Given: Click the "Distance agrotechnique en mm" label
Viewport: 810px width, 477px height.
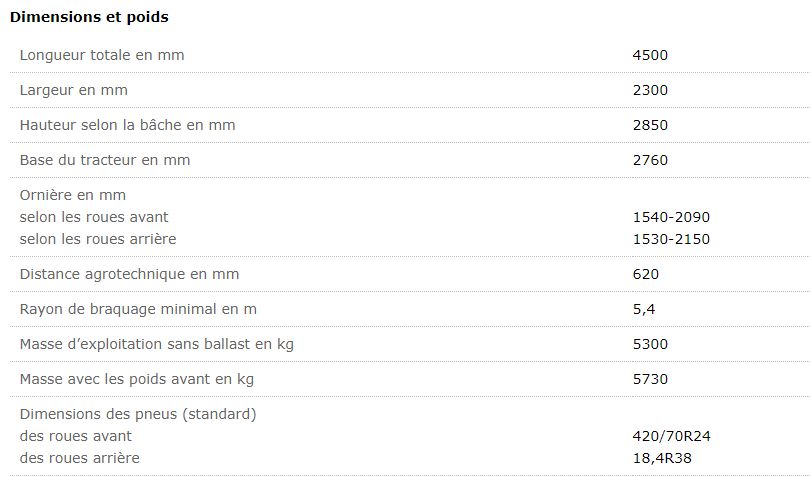Looking at the screenshot, I should [x=130, y=274].
